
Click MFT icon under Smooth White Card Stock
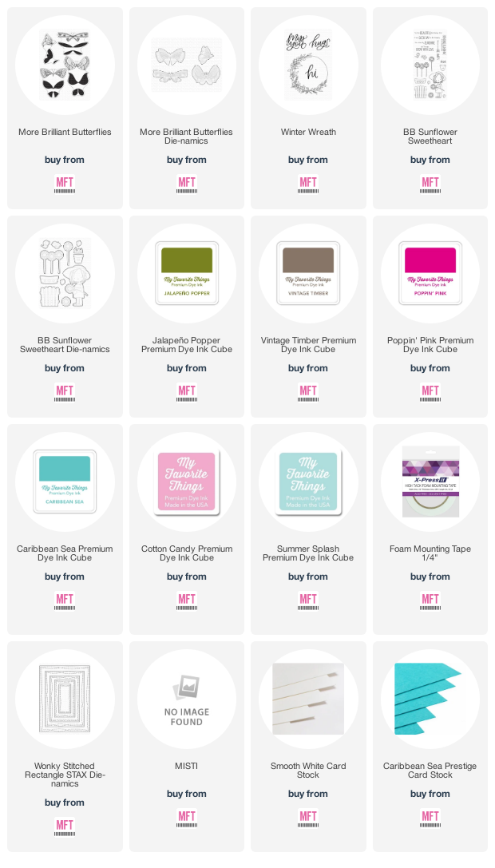[308, 818]
